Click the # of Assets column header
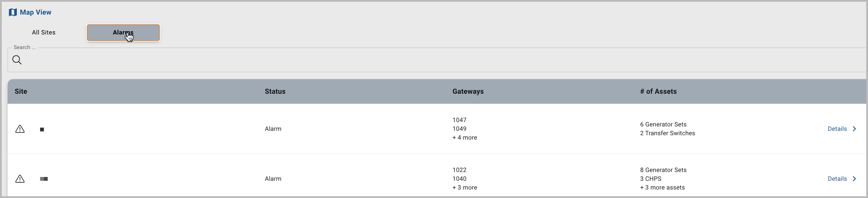Screen dimensions: 868x198 (x=658, y=91)
